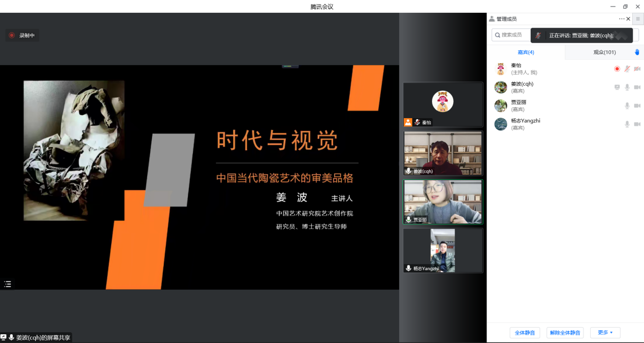Unmute 秦怡's microphone in member list
644x343 pixels.
627,69
